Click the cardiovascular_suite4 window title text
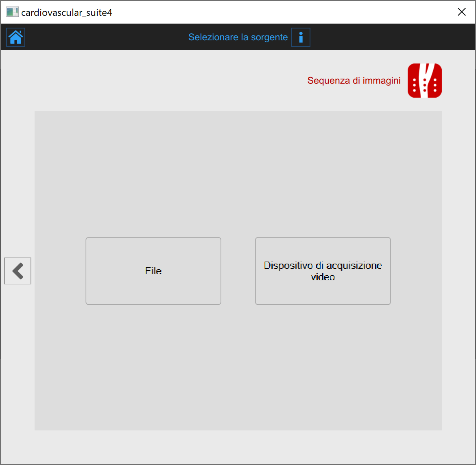 tap(67, 13)
